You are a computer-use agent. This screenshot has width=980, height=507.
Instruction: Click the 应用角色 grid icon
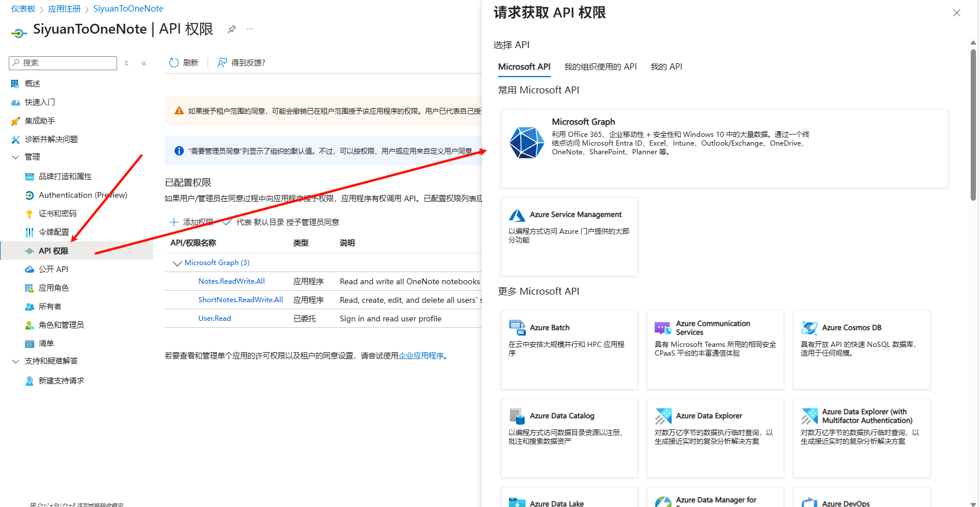29,288
